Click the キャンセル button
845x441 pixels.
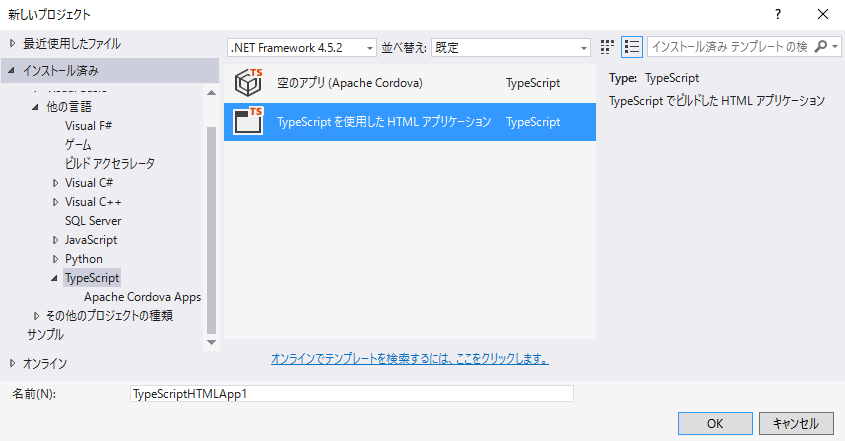click(x=796, y=424)
